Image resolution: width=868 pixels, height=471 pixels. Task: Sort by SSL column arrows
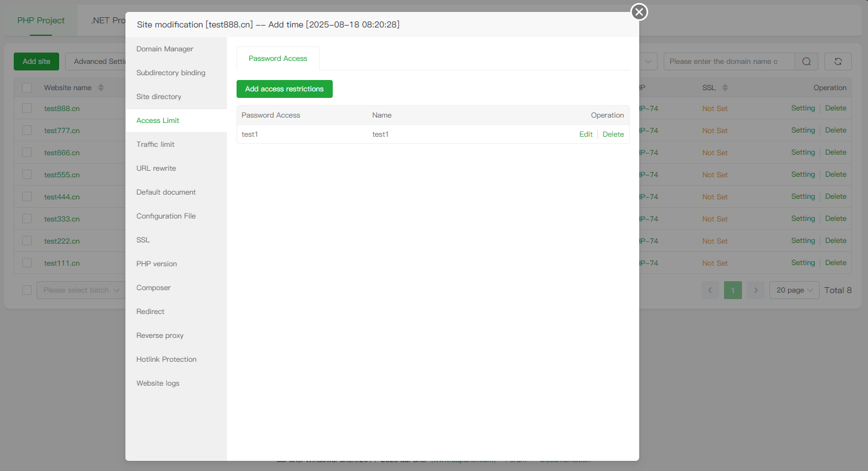coord(725,88)
